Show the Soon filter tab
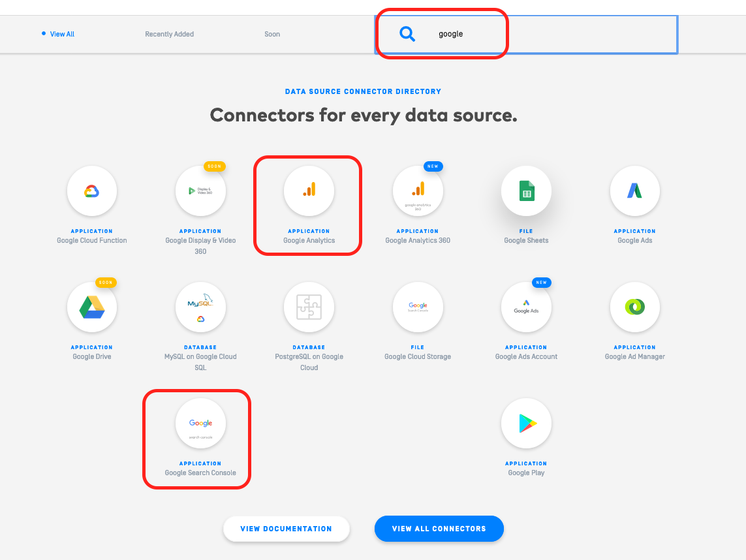 tap(272, 34)
